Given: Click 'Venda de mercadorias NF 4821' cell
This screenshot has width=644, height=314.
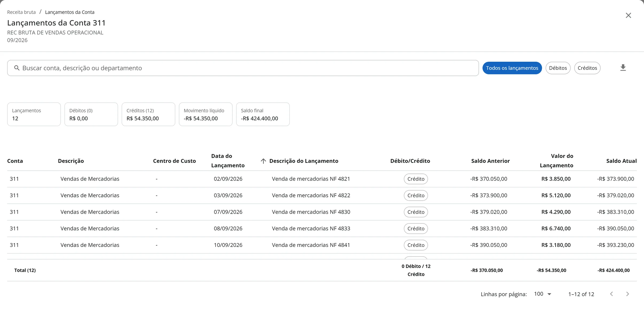Looking at the screenshot, I should (x=311, y=179).
